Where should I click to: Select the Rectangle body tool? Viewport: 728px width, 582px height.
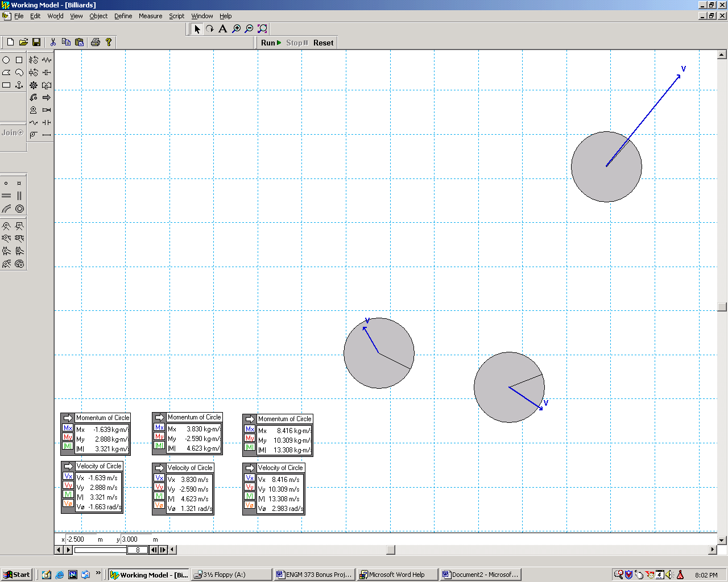(6, 85)
